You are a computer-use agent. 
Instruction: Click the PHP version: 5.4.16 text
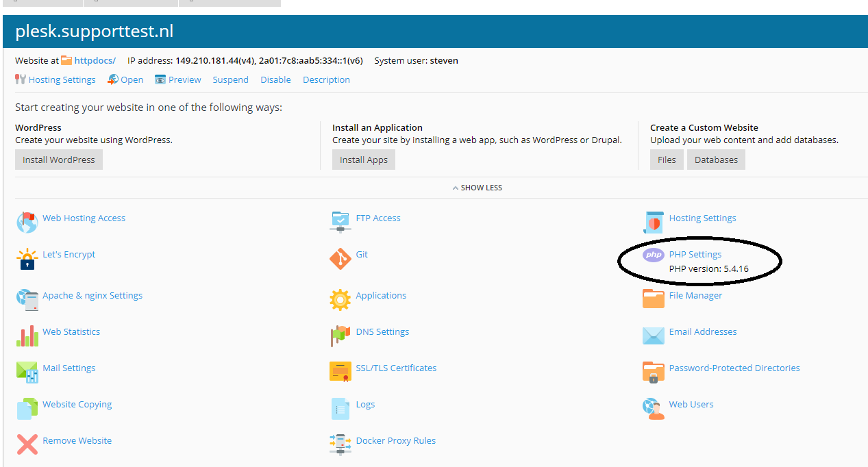click(x=708, y=268)
